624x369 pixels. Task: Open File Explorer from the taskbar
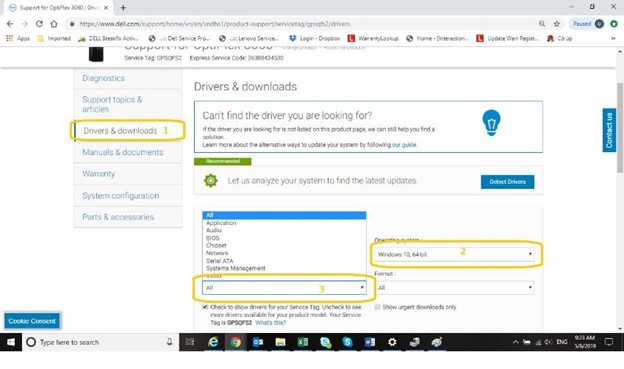pyautogui.click(x=280, y=342)
